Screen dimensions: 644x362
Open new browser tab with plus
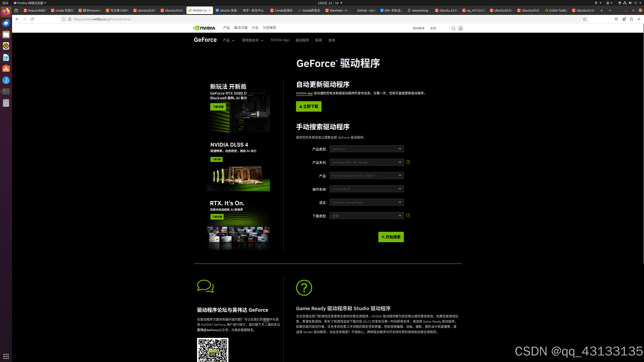[602, 10]
